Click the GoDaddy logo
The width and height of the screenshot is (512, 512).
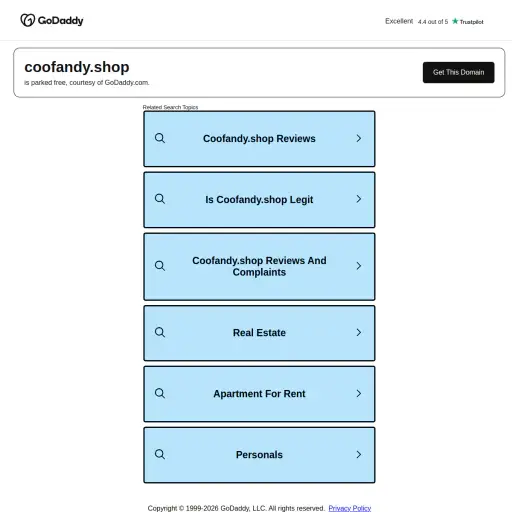52,20
